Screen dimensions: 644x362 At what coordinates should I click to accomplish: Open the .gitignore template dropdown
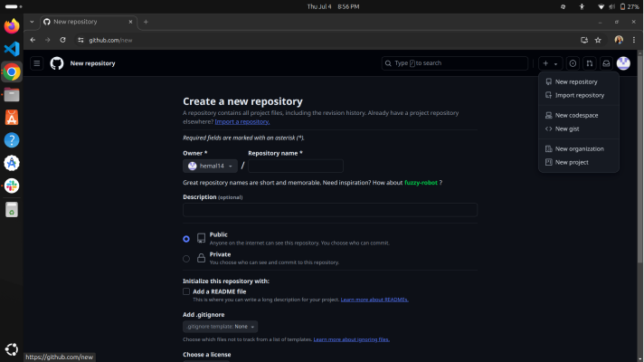click(x=220, y=327)
